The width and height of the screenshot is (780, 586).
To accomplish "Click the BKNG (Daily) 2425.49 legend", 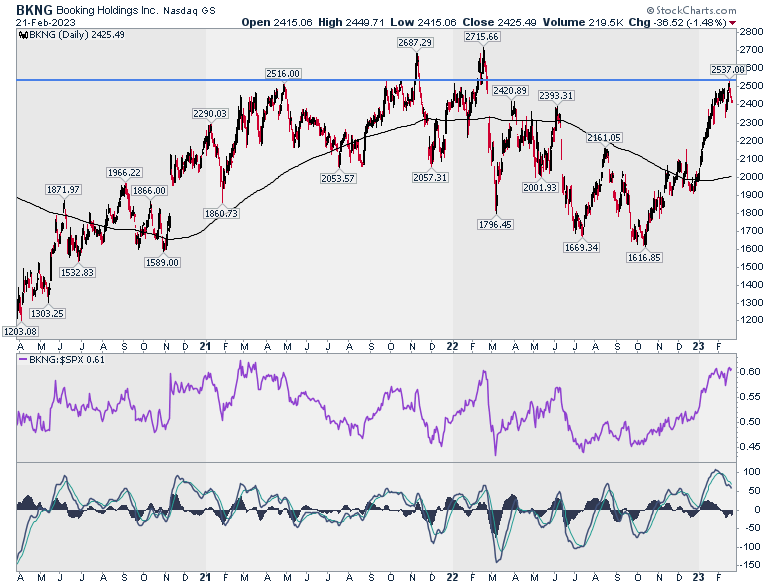I will tap(72, 35).
